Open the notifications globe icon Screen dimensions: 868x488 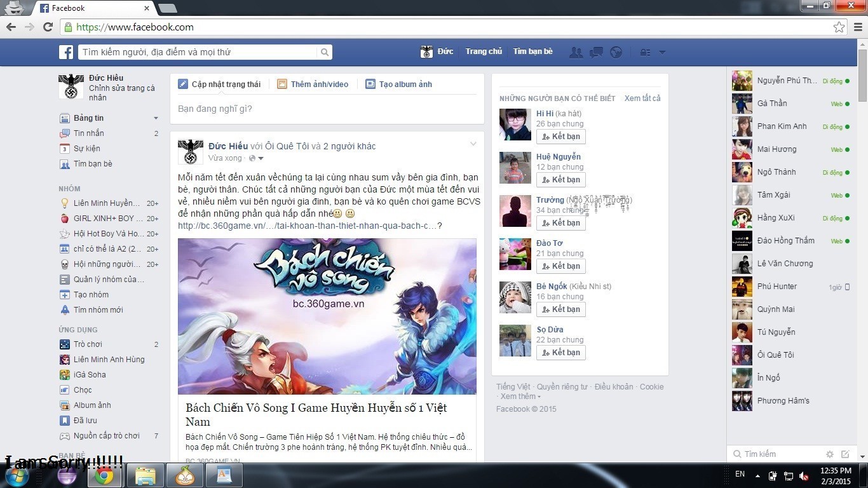pyautogui.click(x=616, y=52)
